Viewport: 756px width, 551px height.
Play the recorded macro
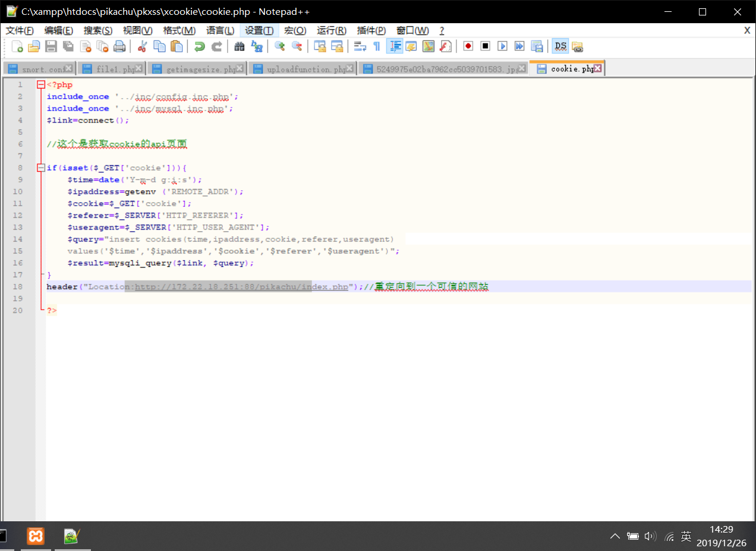(502, 46)
